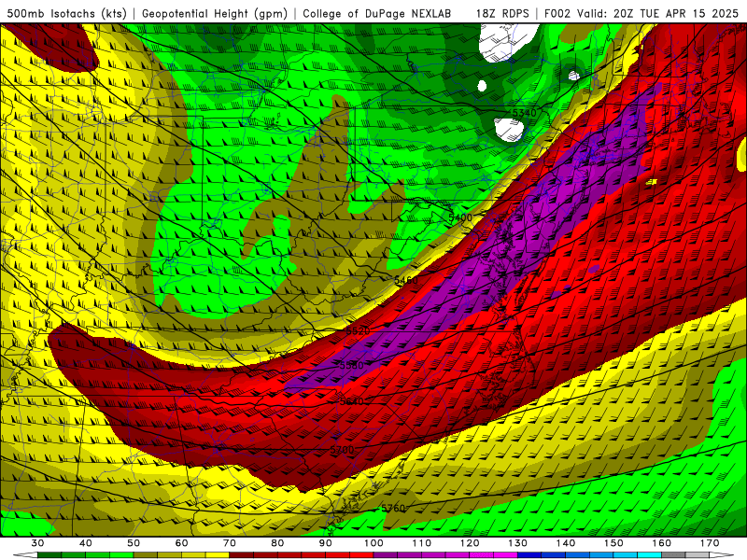Select the 90 knot colorbar label
Viewport: 747px width, 560px height.
pos(325,543)
